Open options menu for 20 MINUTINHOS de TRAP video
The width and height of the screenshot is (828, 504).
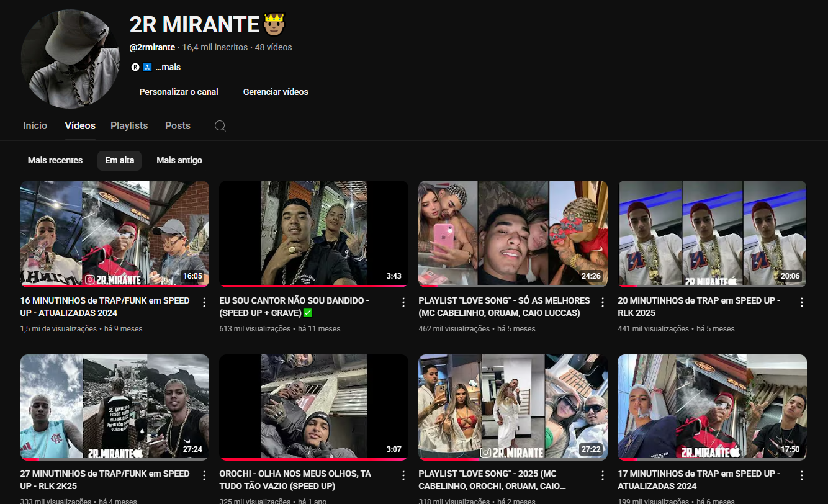click(x=801, y=302)
